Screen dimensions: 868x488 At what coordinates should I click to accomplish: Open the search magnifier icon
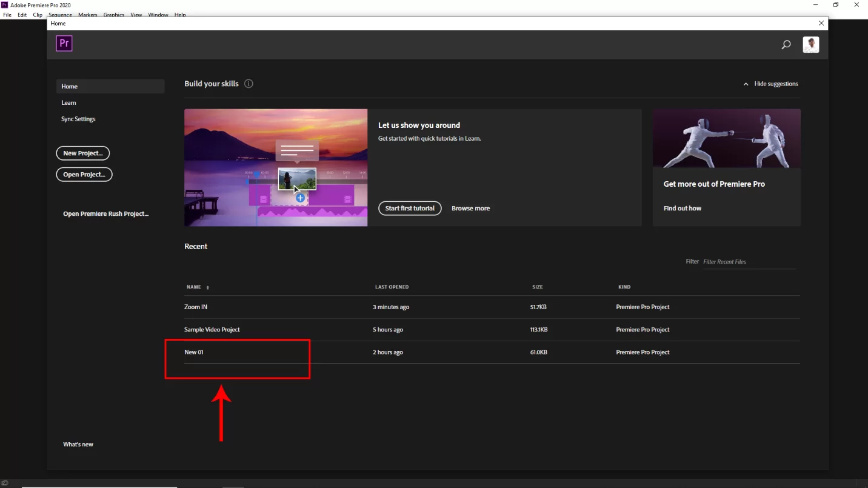[786, 44]
